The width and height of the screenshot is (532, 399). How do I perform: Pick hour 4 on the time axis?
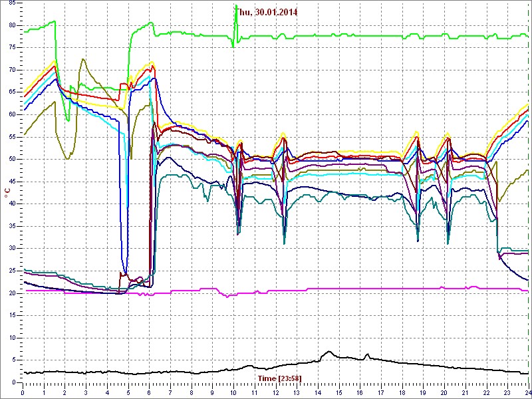coord(107,392)
